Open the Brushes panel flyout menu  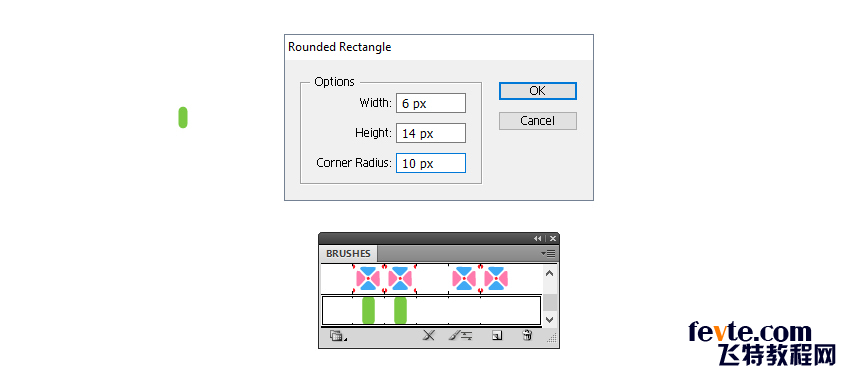pyautogui.click(x=548, y=253)
